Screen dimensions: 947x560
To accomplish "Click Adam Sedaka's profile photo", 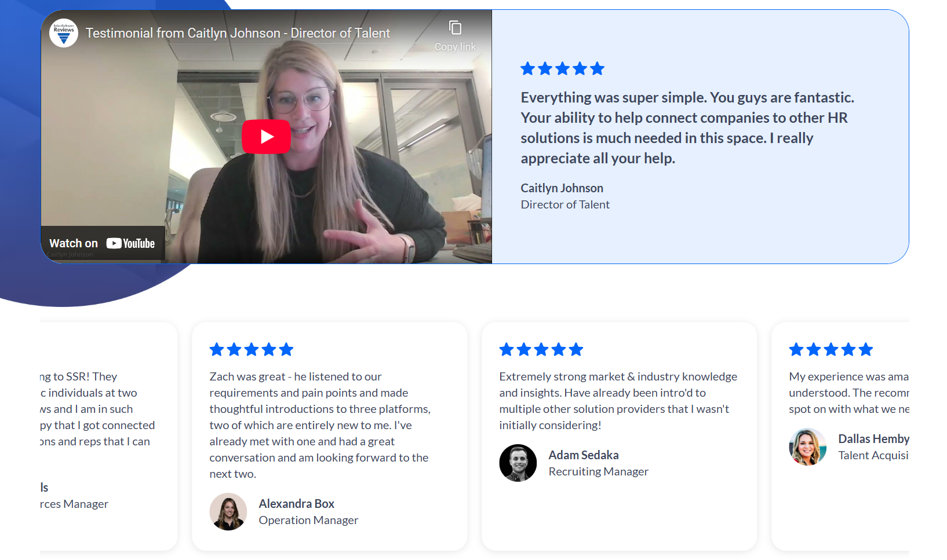I will 518,463.
